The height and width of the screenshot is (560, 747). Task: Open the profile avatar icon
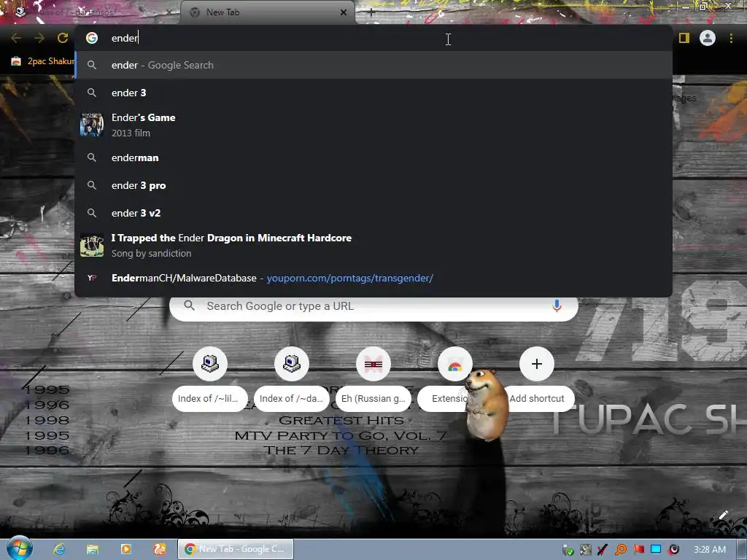(708, 38)
